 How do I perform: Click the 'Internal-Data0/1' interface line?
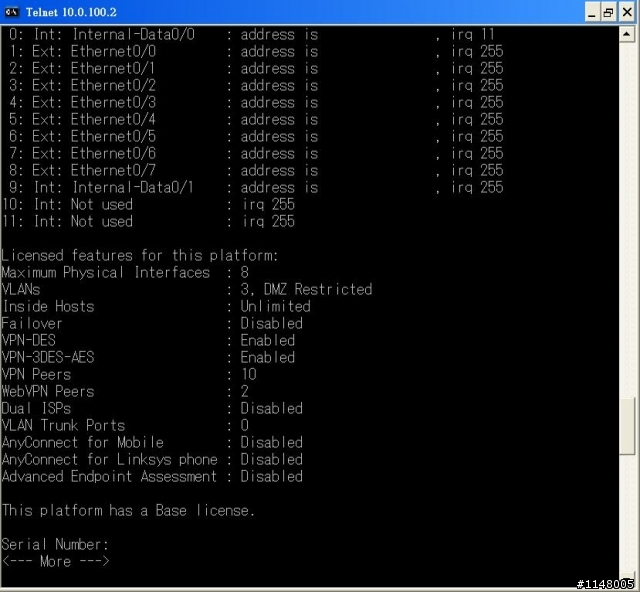[x=256, y=187]
